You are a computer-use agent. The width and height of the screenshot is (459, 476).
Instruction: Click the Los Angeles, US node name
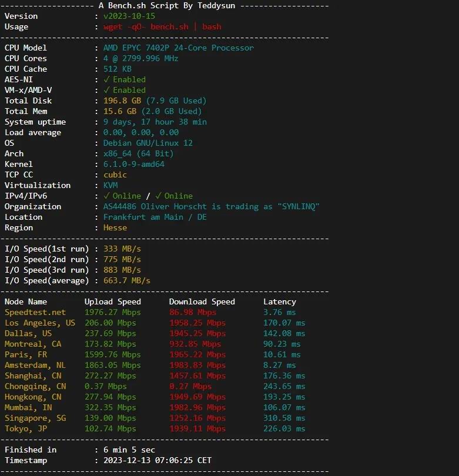click(40, 323)
